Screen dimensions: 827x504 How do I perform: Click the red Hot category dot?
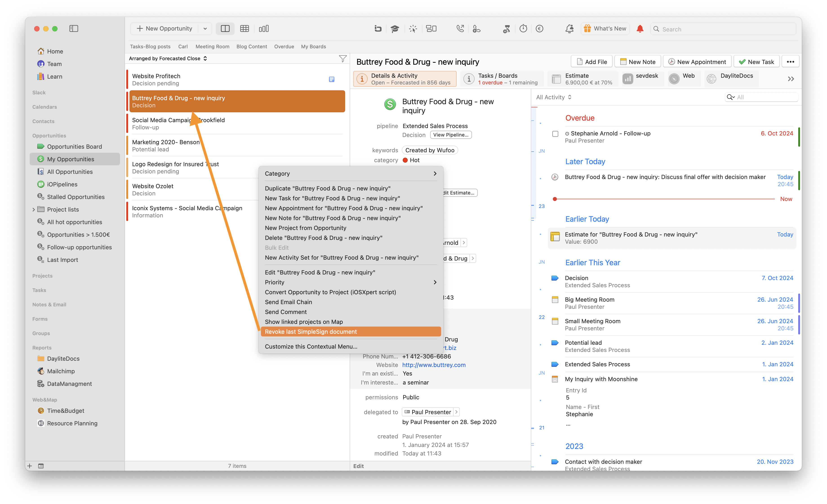coord(405,160)
